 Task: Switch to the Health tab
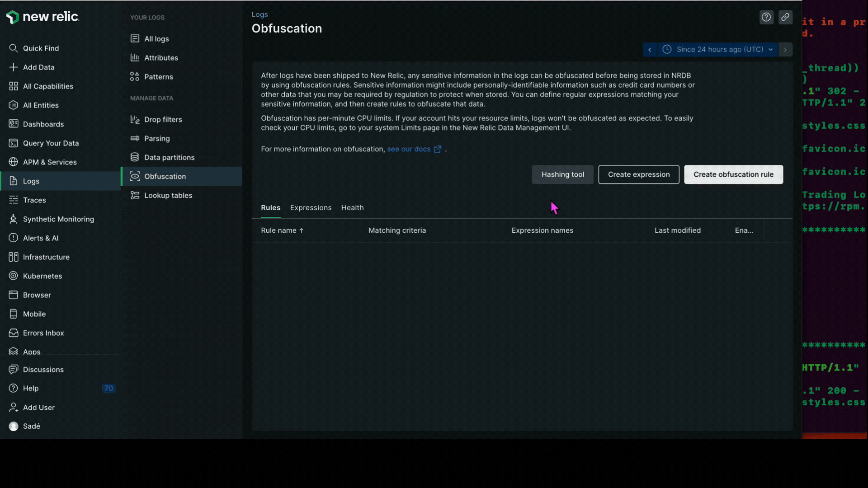352,207
